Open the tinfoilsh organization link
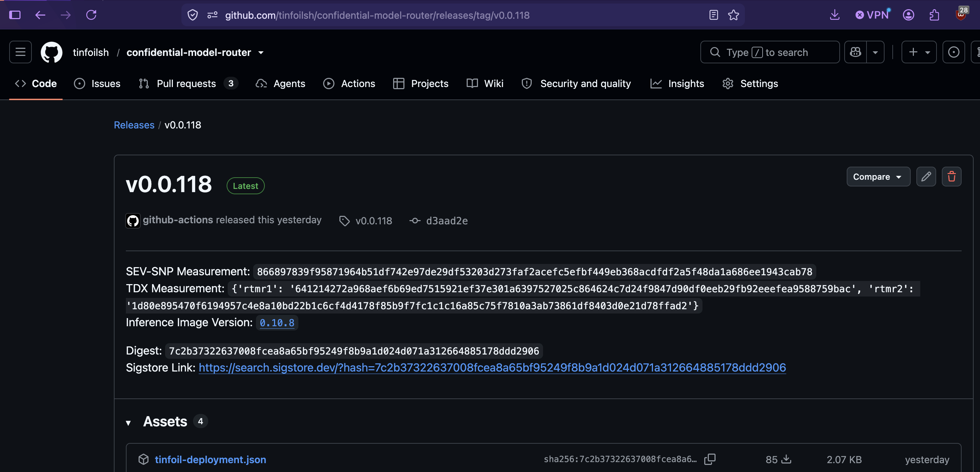The image size is (980, 472). [x=91, y=52]
